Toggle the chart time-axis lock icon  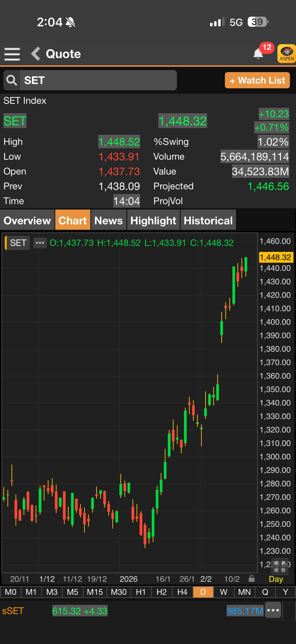click(252, 578)
